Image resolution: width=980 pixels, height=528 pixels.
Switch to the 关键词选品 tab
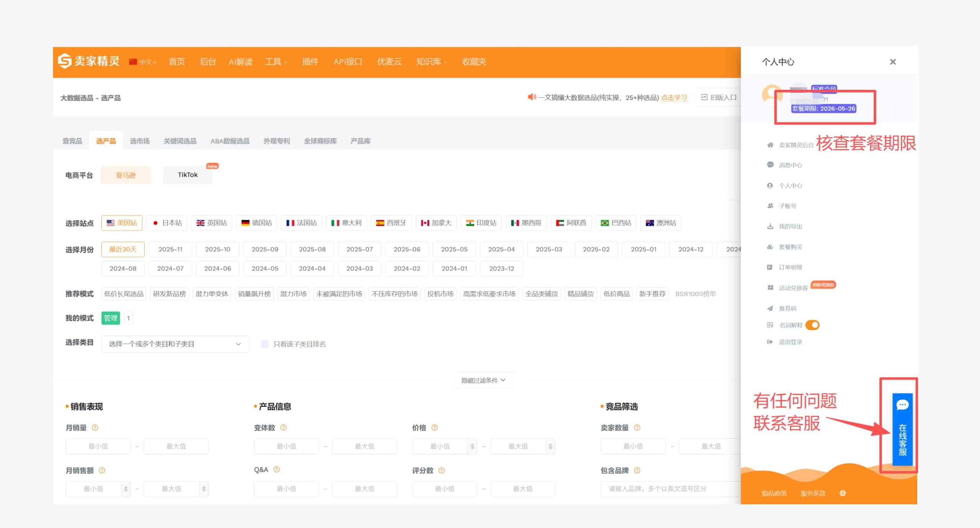pyautogui.click(x=180, y=141)
